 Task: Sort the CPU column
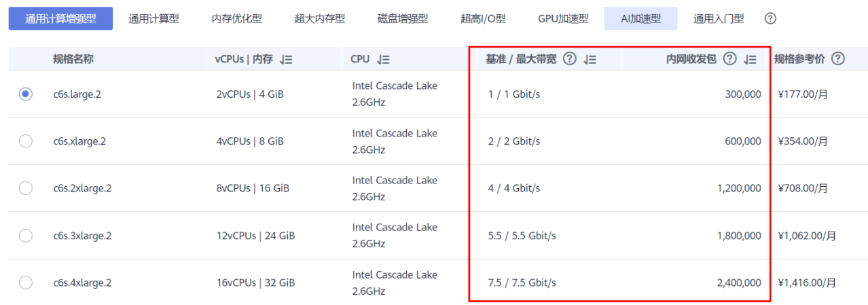[384, 60]
